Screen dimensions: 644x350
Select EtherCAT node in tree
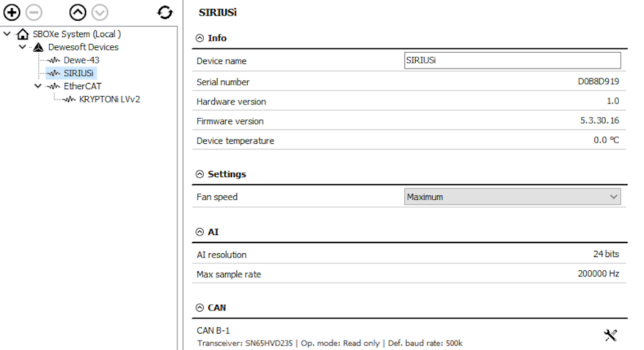(82, 86)
